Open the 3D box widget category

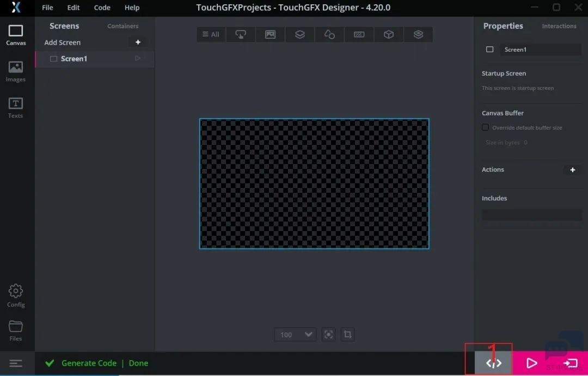point(389,34)
